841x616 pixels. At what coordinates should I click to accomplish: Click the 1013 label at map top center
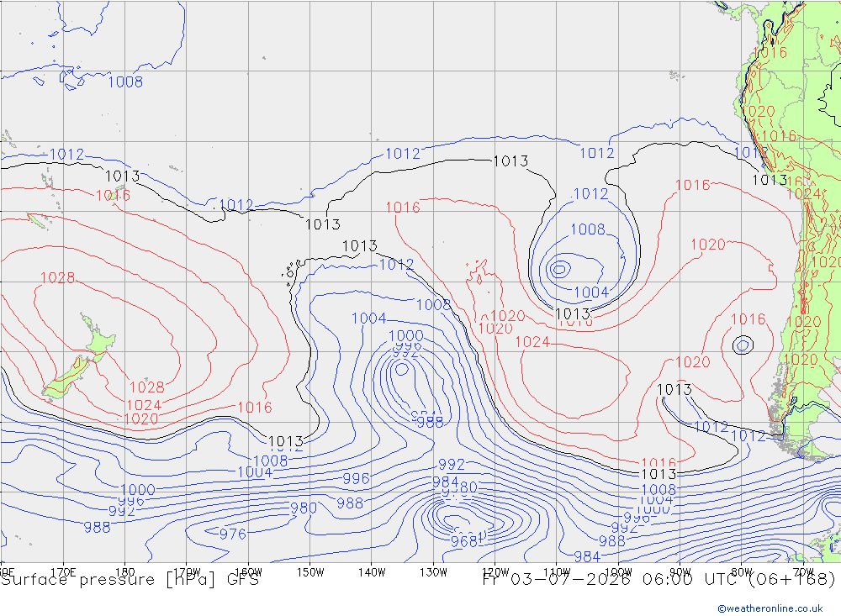pos(510,161)
